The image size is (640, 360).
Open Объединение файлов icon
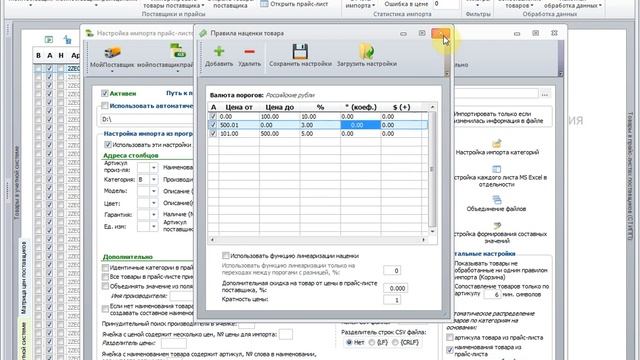(x=497, y=200)
